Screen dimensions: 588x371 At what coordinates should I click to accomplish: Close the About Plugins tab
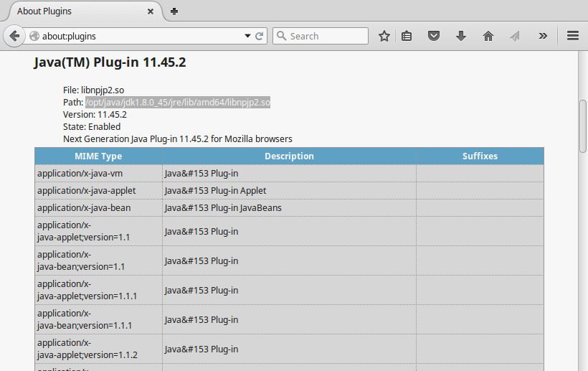(x=151, y=11)
